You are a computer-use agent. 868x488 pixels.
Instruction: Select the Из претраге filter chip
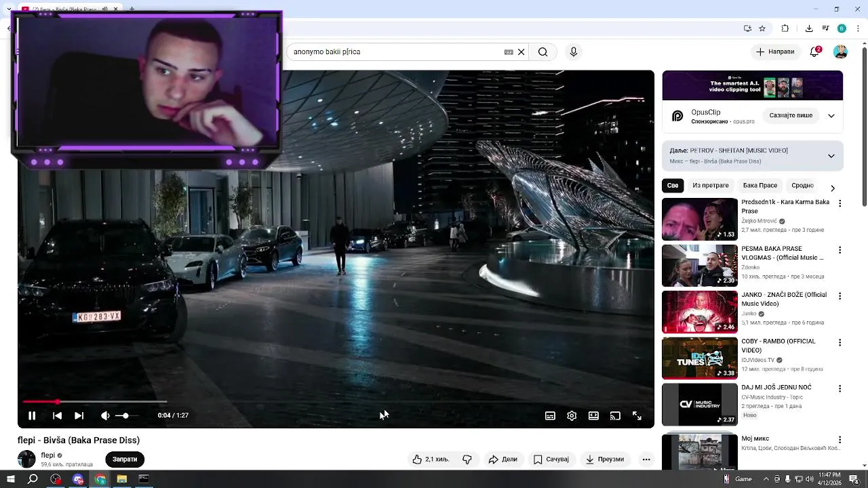pos(711,185)
